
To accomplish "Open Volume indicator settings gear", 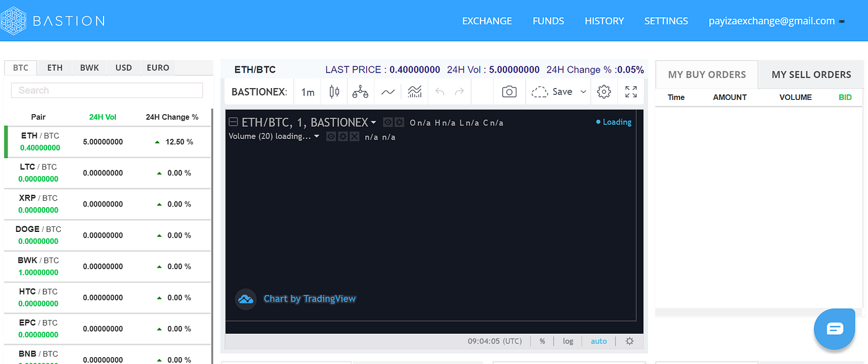I will tap(342, 136).
